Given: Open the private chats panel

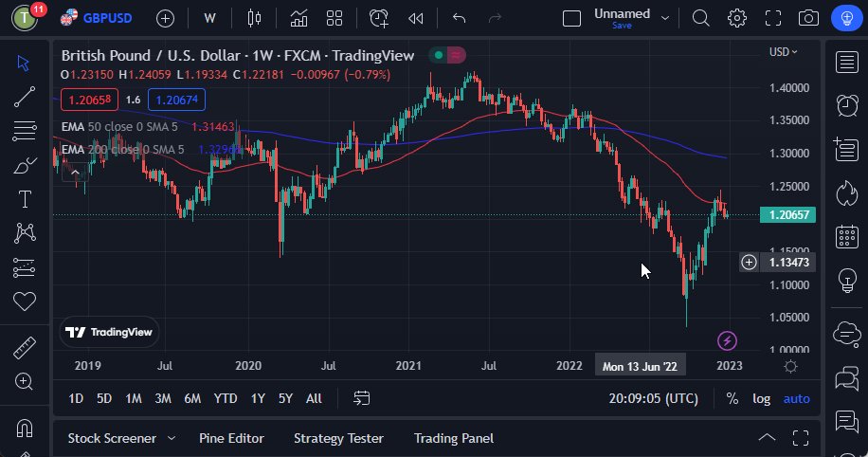Looking at the screenshot, I should (846, 379).
